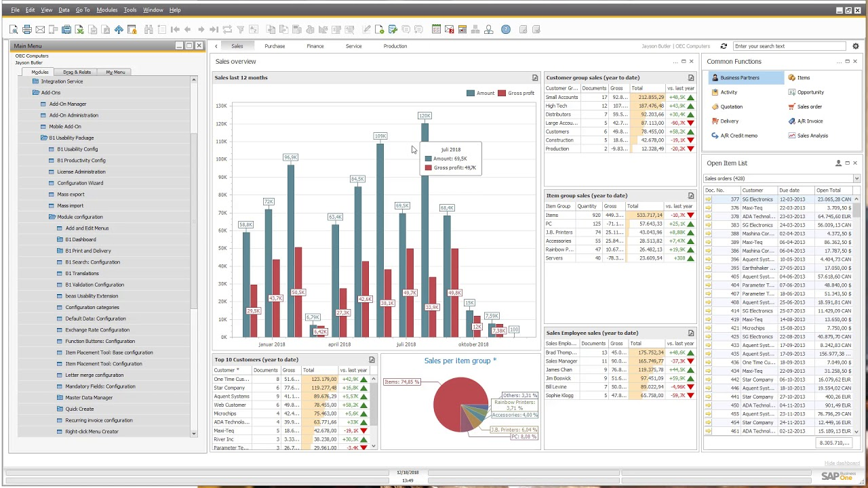868x488 pixels.
Task: Open the Sales orders (428) dropdown
Action: coord(856,178)
